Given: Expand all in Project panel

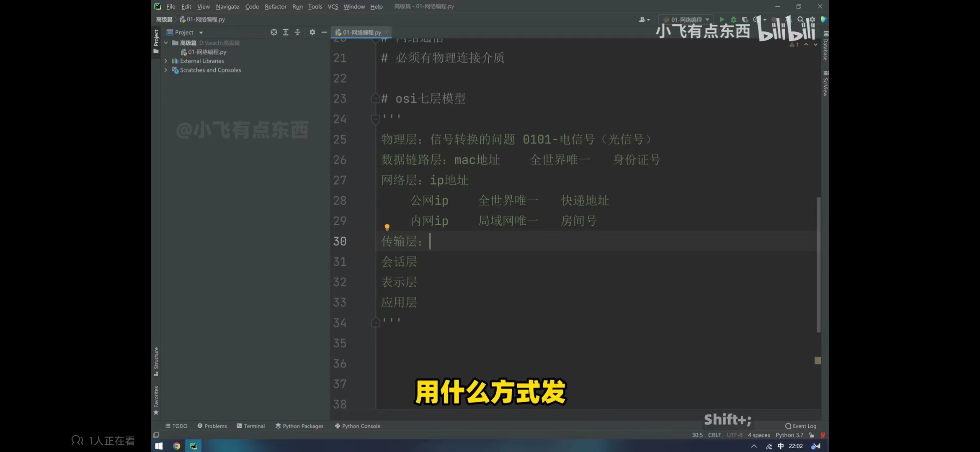Looking at the screenshot, I should pos(286,32).
